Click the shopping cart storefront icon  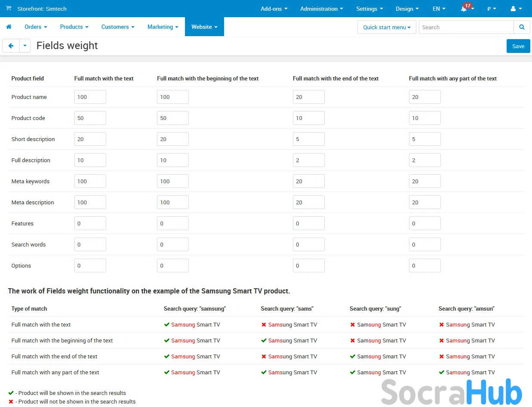pos(9,9)
